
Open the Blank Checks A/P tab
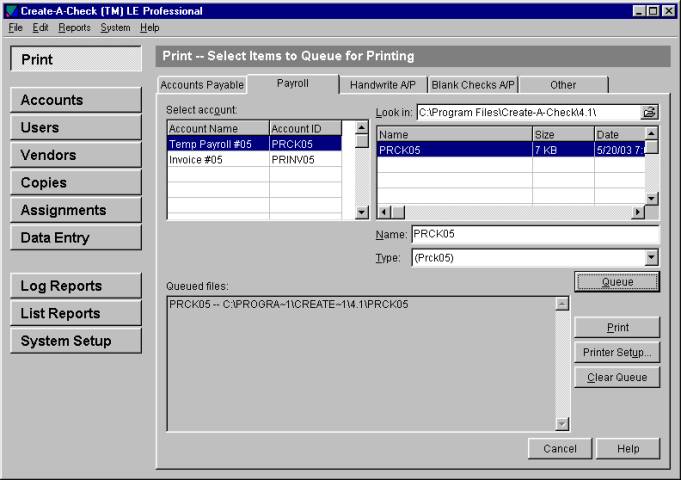coord(473,85)
